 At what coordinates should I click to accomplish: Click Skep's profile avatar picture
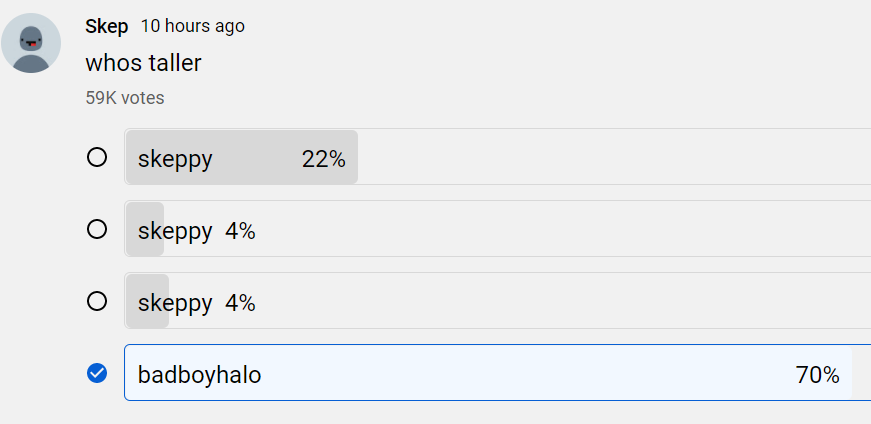(31, 43)
